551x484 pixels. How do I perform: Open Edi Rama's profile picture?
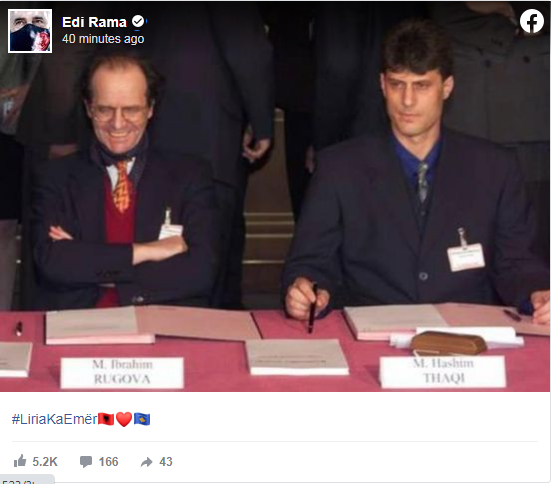[30, 31]
